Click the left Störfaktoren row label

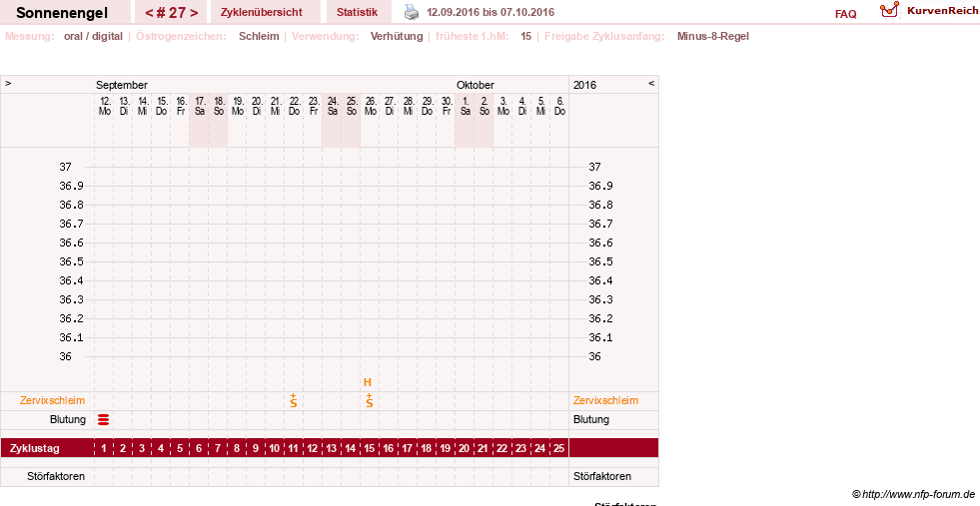coord(56,476)
